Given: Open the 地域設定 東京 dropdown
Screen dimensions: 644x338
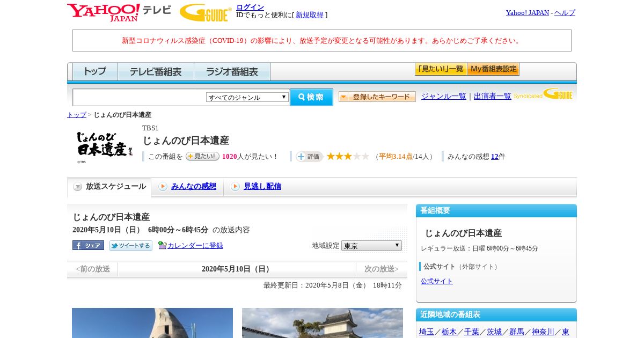Looking at the screenshot, I should tap(371, 245).
